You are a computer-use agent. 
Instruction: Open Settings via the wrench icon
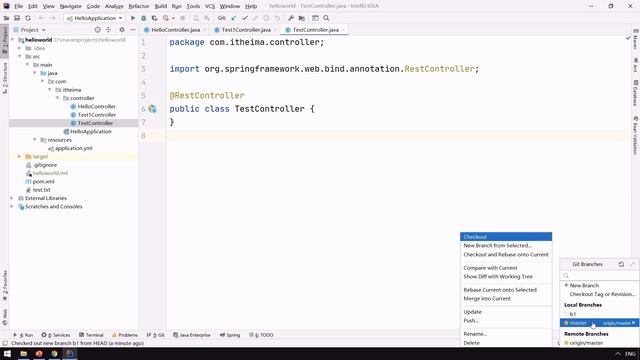pos(291,18)
